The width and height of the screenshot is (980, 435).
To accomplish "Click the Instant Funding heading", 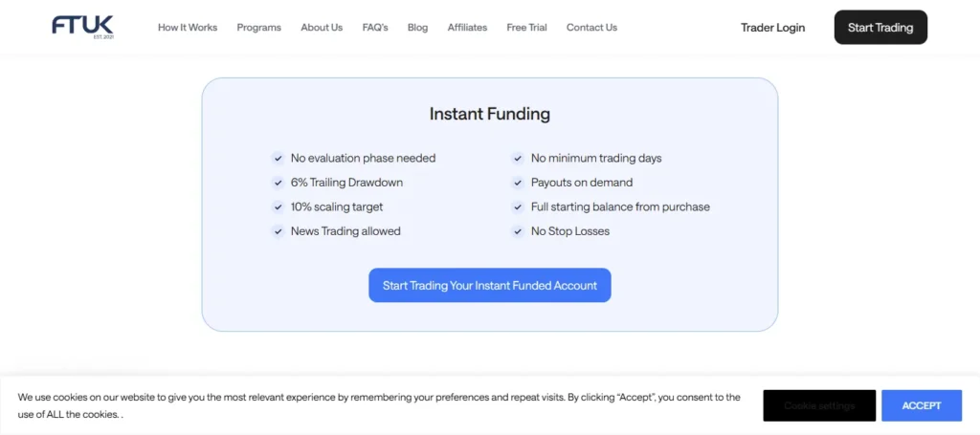I will click(x=490, y=114).
